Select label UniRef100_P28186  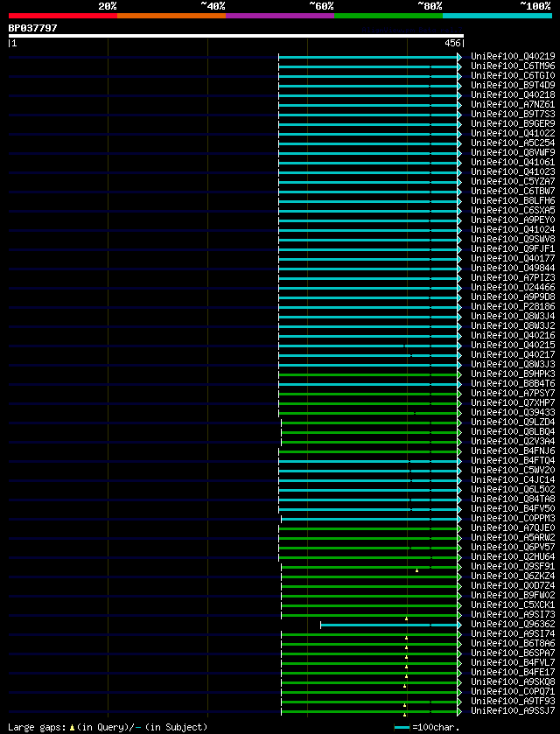click(x=513, y=307)
